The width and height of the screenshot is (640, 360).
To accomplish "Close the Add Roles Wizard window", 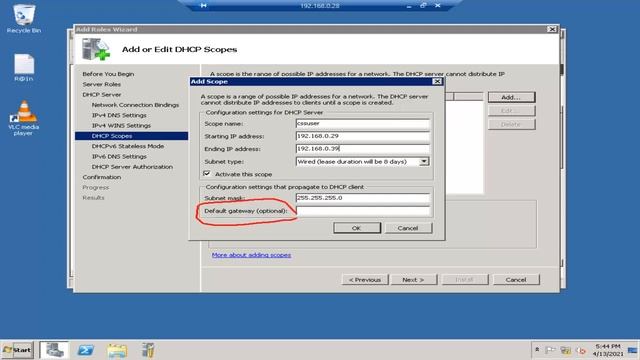I will tap(552, 29).
